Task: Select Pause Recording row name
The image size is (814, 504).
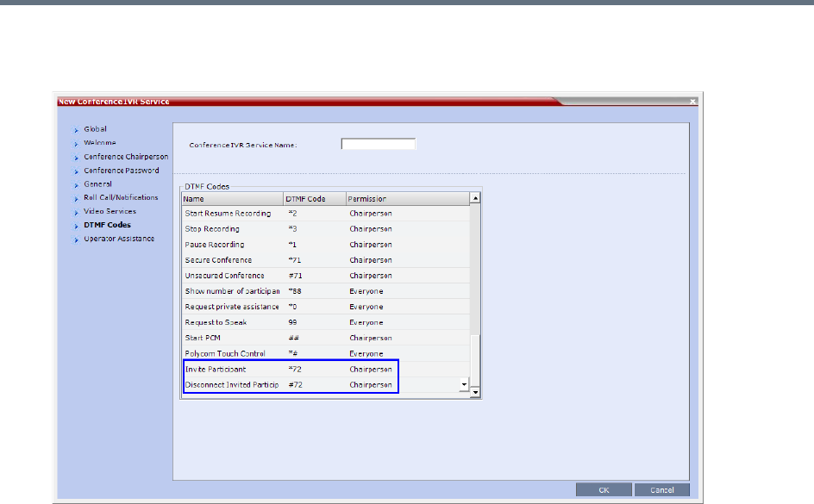Action: pyautogui.click(x=215, y=244)
